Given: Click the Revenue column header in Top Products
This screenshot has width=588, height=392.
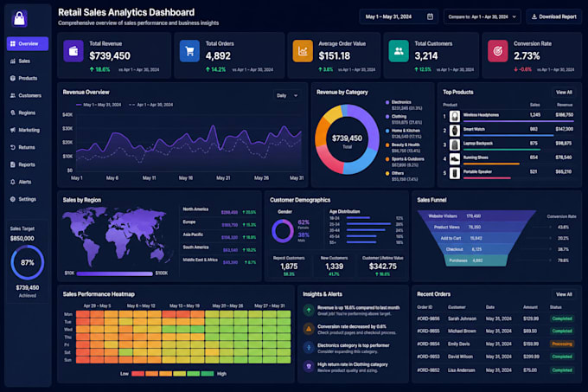Looking at the screenshot, I should (x=565, y=105).
